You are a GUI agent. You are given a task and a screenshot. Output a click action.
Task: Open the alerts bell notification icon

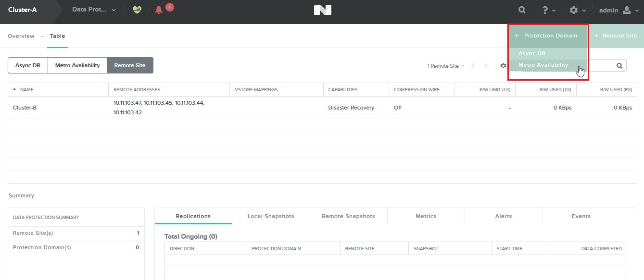click(x=159, y=10)
